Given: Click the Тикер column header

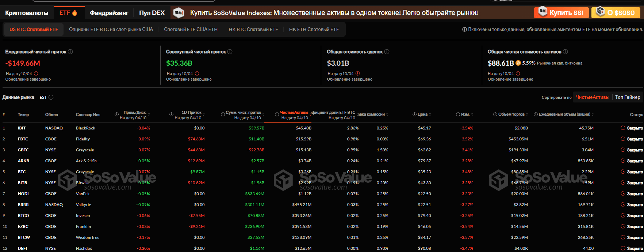Looking at the screenshot, I should coord(23,115).
